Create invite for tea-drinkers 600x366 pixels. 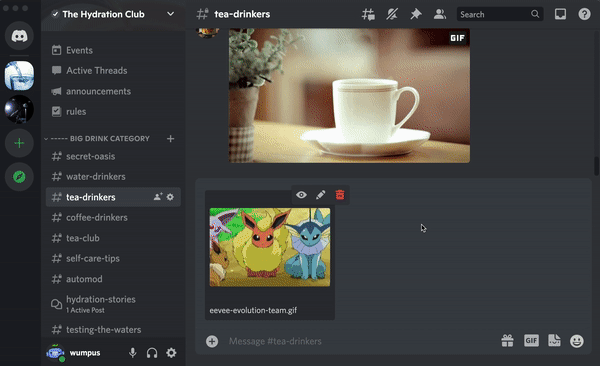pyautogui.click(x=158, y=197)
